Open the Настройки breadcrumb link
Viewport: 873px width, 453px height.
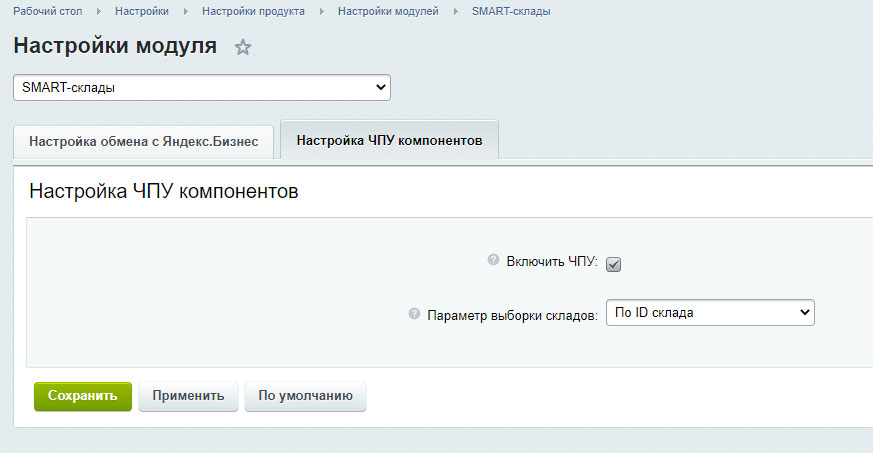pos(141,11)
